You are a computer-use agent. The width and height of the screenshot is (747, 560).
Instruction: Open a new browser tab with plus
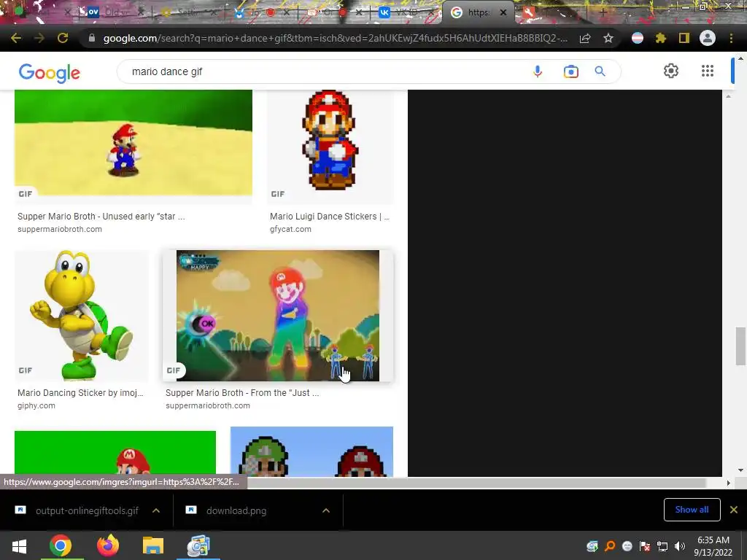(x=603, y=13)
